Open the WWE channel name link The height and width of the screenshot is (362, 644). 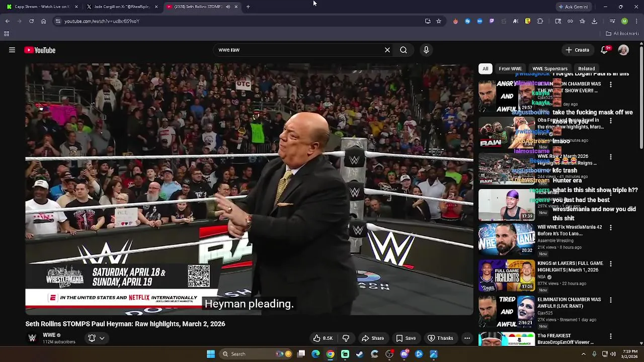click(49, 335)
